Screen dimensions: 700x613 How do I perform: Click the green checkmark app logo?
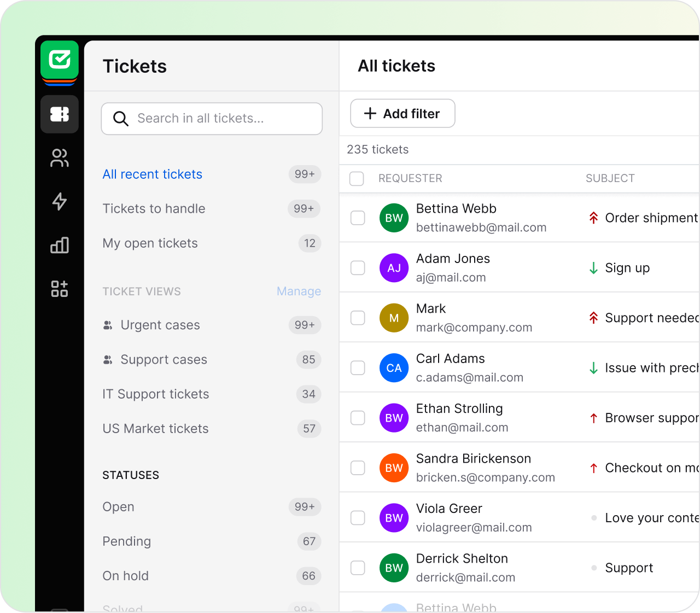(x=59, y=60)
